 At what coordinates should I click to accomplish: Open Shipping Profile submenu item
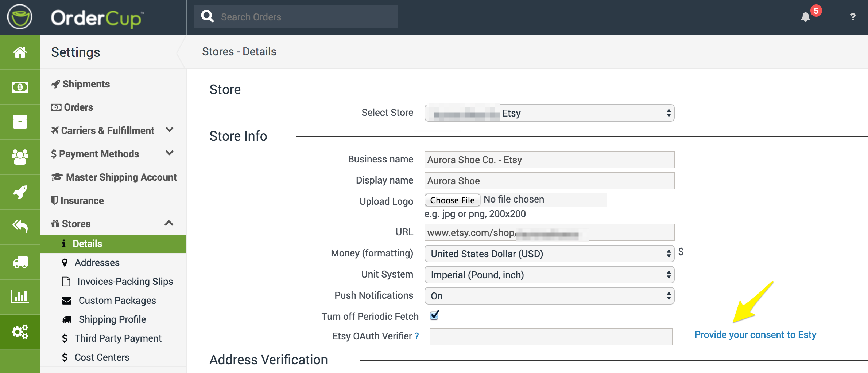tap(113, 319)
